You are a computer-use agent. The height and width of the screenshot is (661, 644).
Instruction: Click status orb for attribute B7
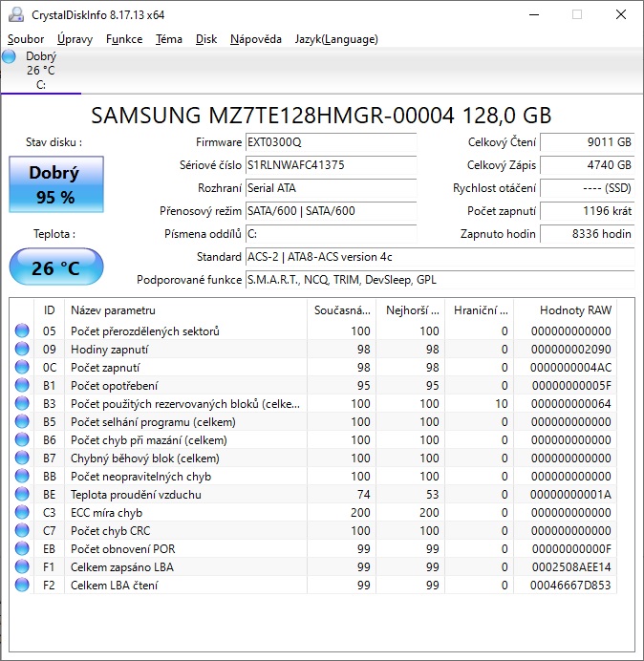click(x=22, y=458)
